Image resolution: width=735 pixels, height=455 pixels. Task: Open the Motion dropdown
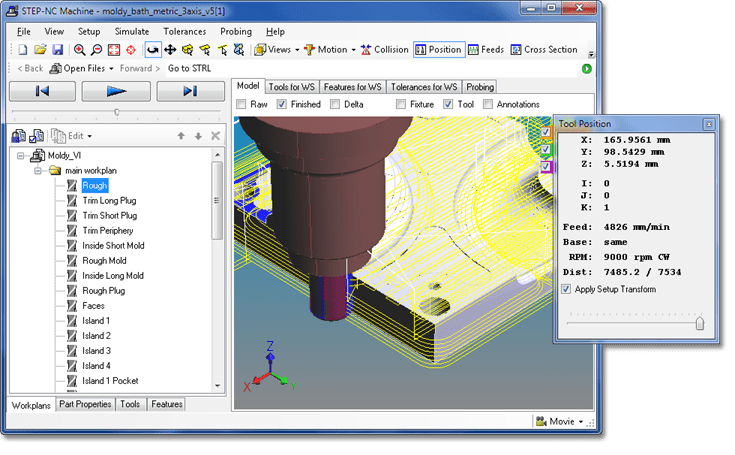330,50
